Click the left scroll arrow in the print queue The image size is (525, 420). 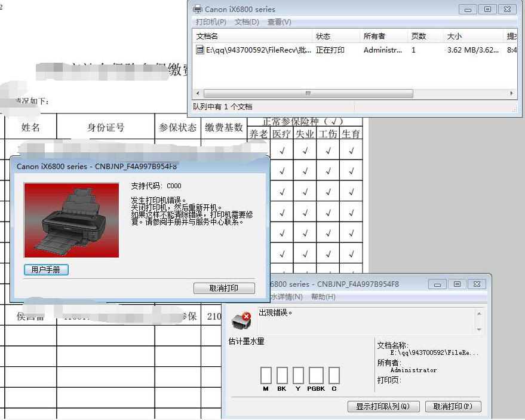(198, 93)
